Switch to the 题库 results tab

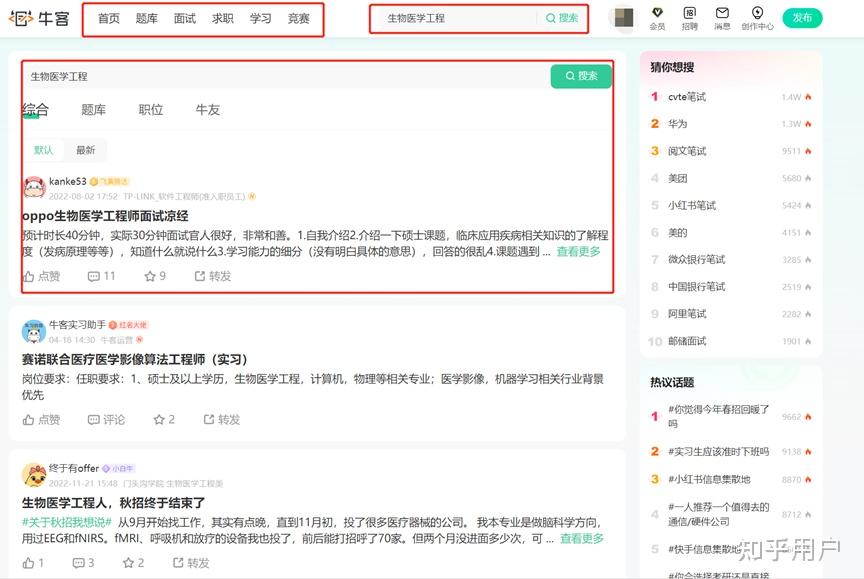pyautogui.click(x=94, y=110)
